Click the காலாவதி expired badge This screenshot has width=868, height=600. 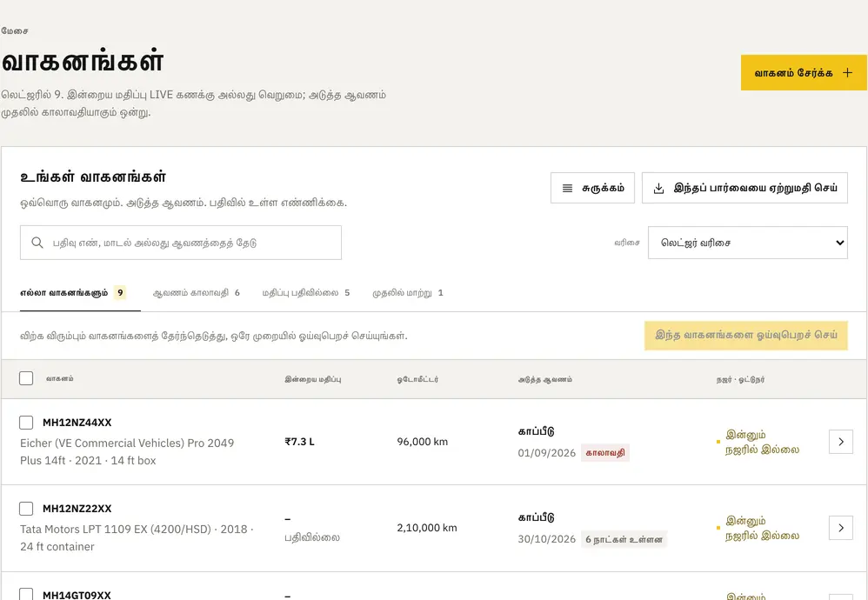[x=605, y=453]
